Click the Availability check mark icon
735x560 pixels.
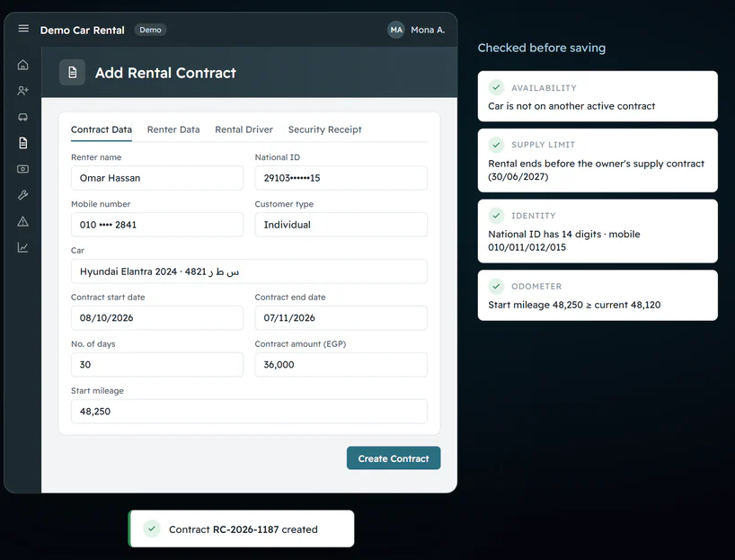pos(496,87)
